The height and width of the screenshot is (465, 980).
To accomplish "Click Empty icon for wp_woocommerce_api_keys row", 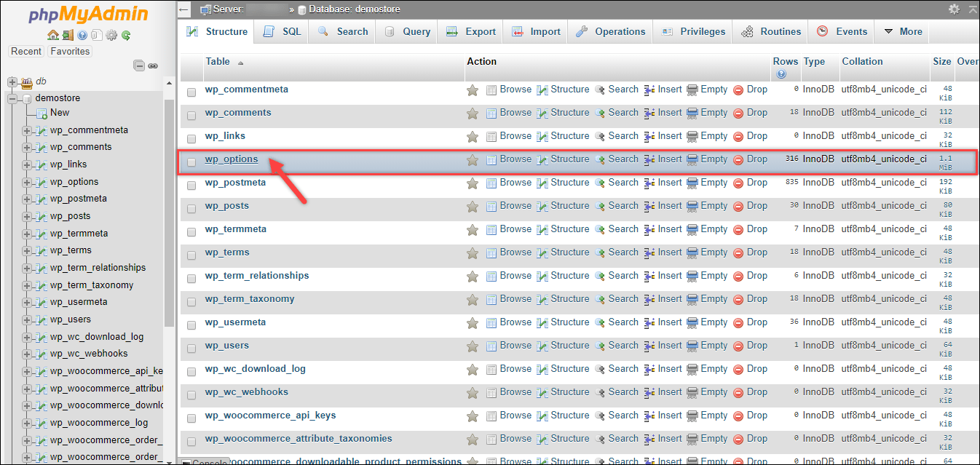I will [692, 416].
